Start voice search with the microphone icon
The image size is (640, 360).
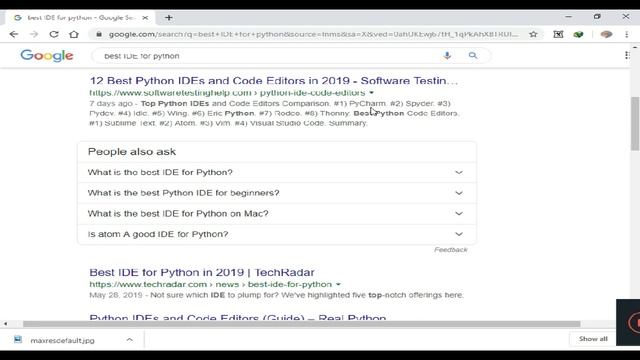point(447,56)
